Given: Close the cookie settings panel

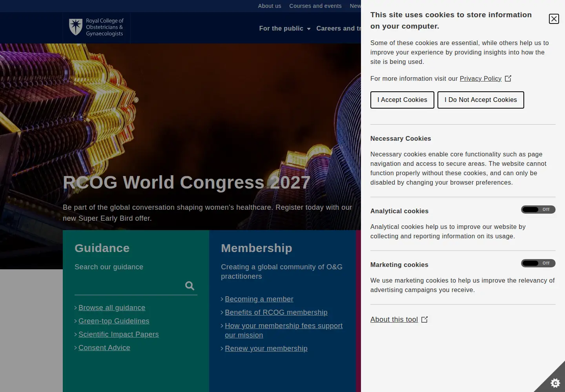Looking at the screenshot, I should pyautogui.click(x=554, y=19).
